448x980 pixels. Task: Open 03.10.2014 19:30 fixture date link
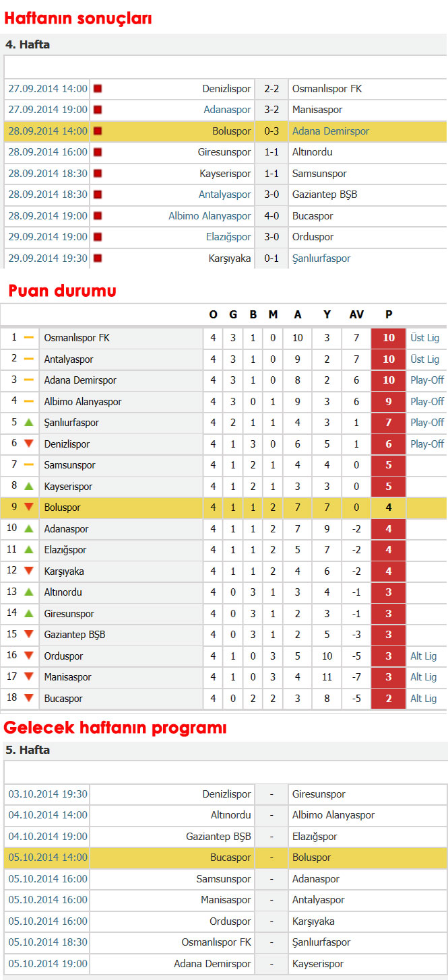point(48,794)
